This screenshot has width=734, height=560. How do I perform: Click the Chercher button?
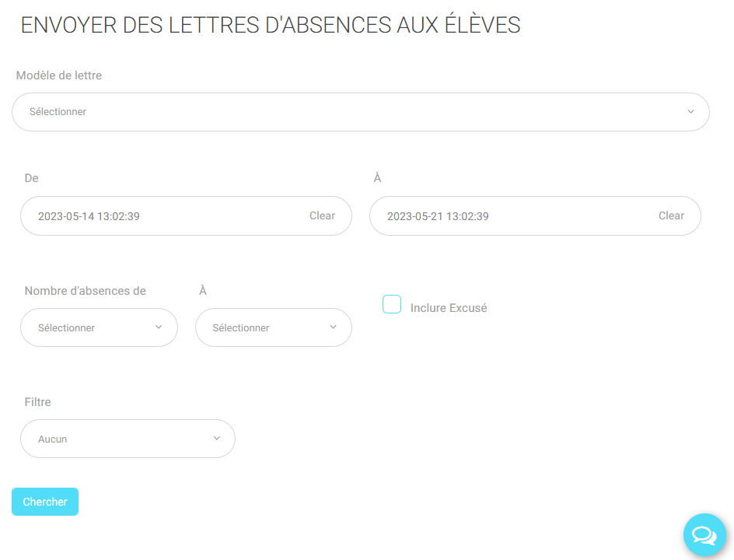pyautogui.click(x=45, y=502)
